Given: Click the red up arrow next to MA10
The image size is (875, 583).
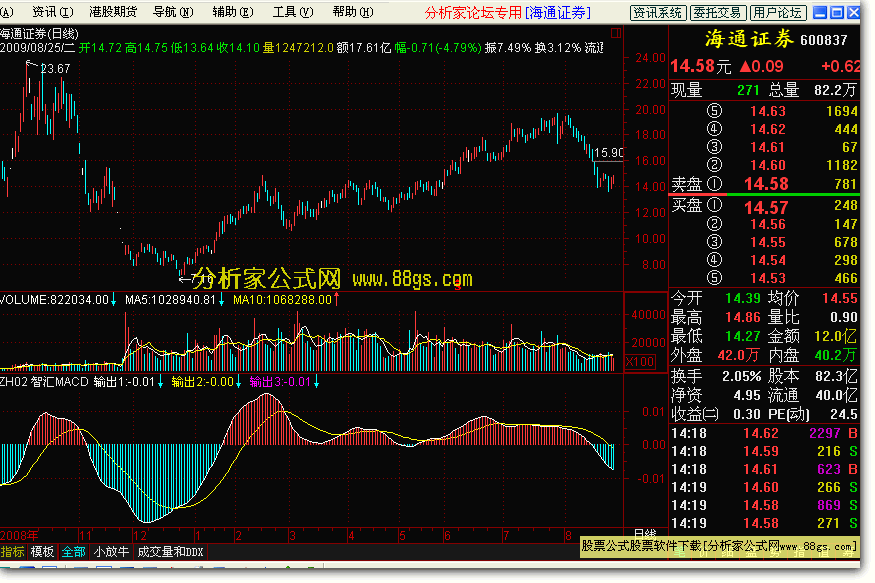Looking at the screenshot, I should coord(336,300).
